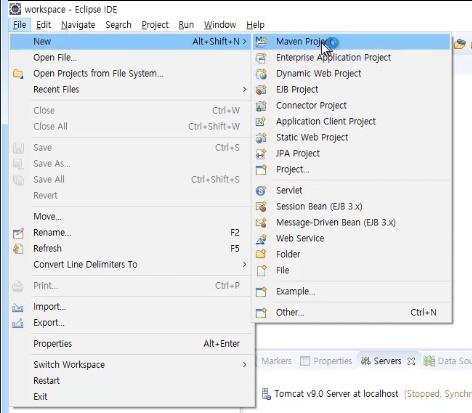Click the Example... wizard icon
This screenshot has height=413, width=472.
pyautogui.click(x=261, y=292)
